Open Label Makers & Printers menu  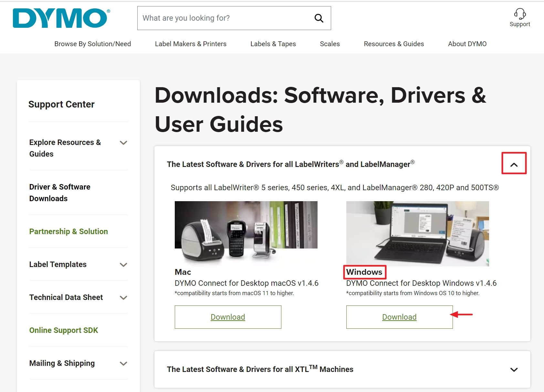tap(191, 44)
